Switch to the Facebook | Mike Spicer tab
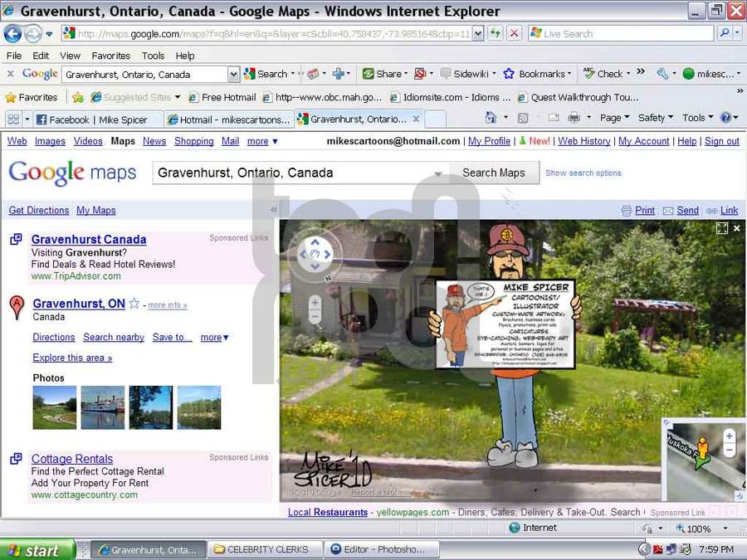The image size is (747, 560). pos(98,119)
